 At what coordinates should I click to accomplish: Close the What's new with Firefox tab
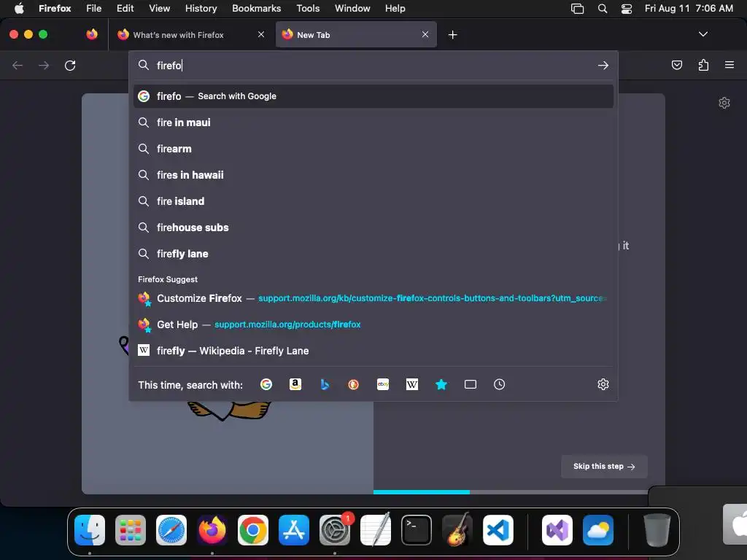261,34
